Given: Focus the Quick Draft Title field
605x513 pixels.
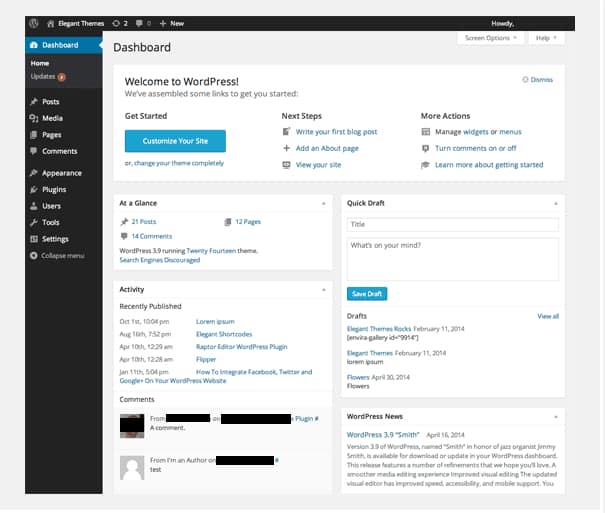Looking at the screenshot, I should (453, 224).
